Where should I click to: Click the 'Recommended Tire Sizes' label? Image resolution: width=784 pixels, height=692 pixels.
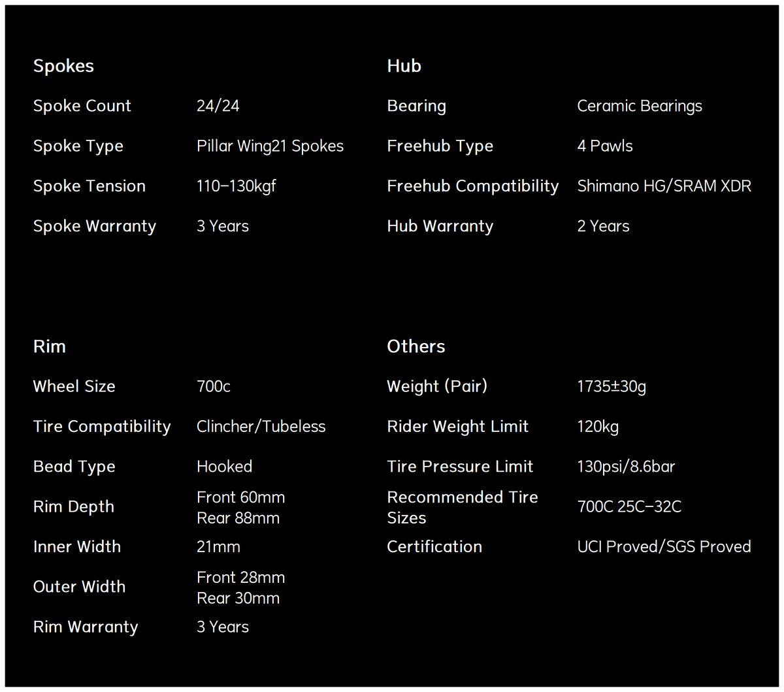pos(463,508)
